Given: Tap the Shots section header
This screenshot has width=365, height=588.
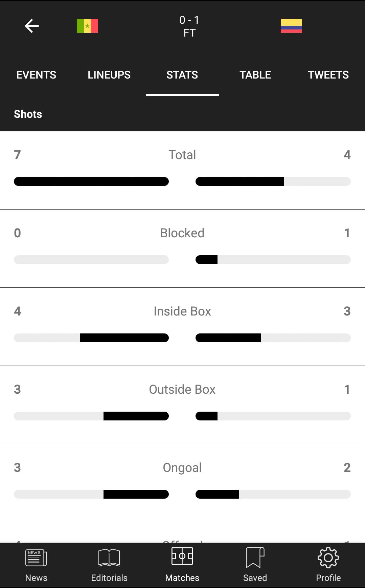Looking at the screenshot, I should pos(28,114).
